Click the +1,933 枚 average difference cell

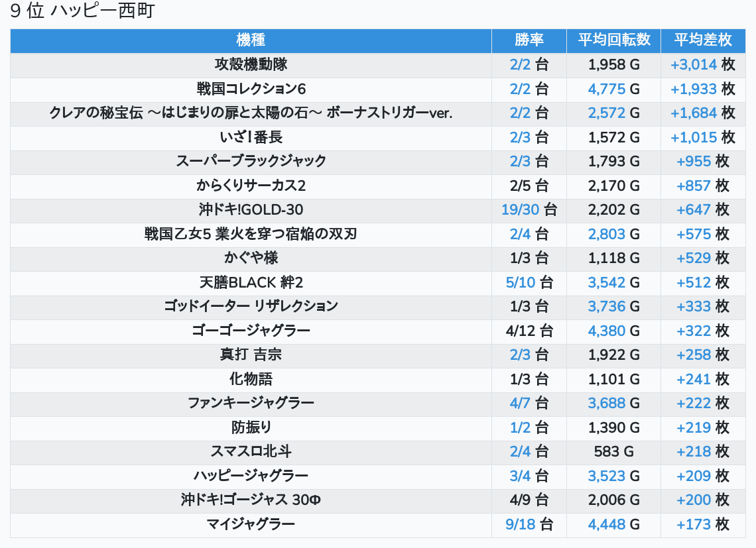(703, 89)
